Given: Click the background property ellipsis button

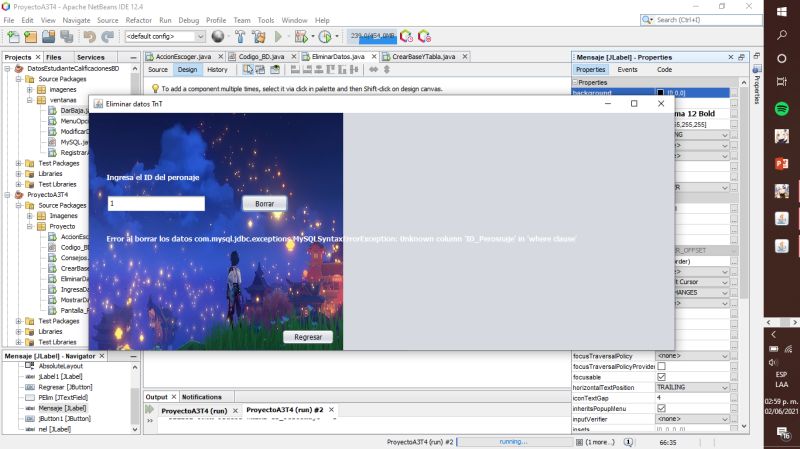Looking at the screenshot, I should click(734, 93).
